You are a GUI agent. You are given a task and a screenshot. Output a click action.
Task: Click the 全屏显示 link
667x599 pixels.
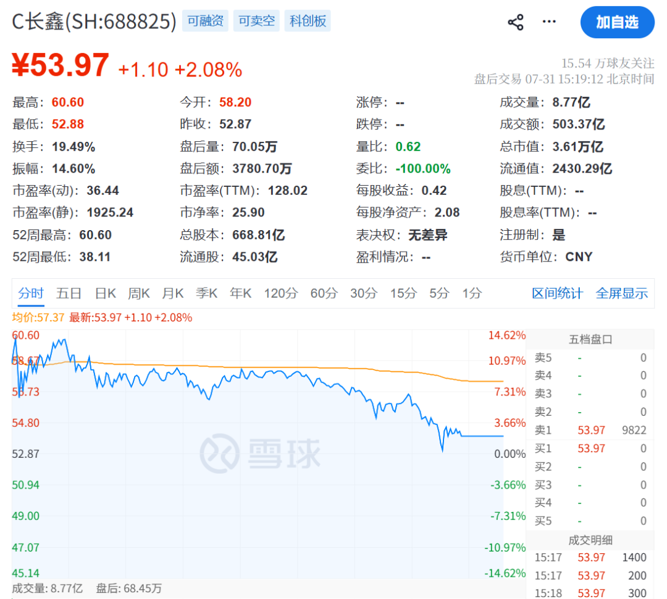pos(621,293)
